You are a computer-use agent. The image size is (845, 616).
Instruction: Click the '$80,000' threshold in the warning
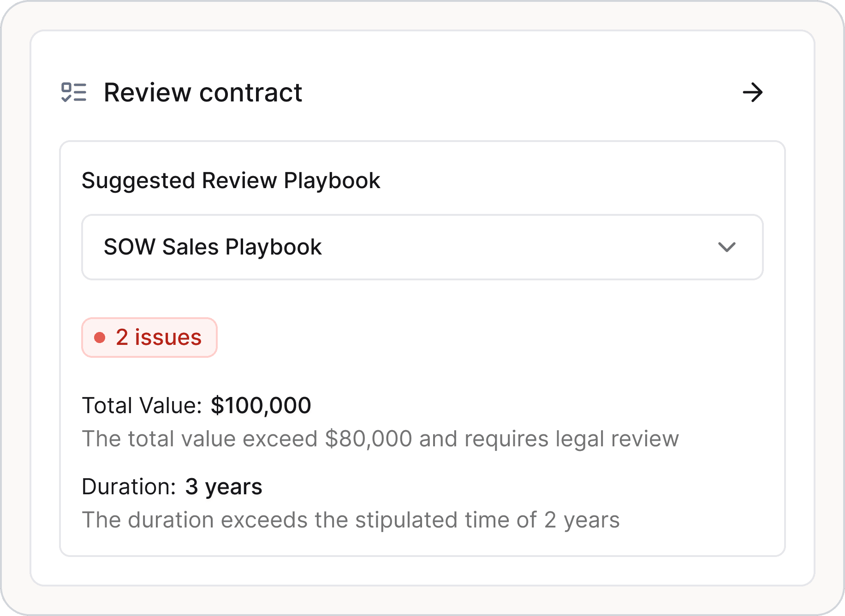pos(368,438)
